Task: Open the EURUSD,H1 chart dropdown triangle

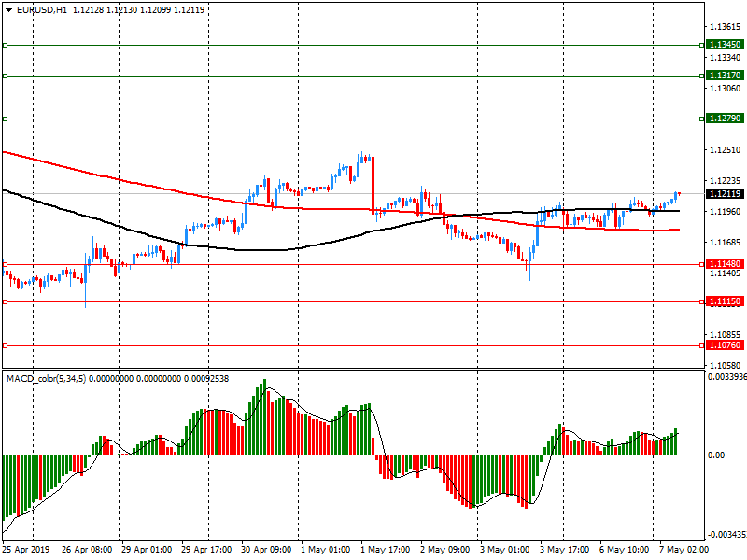Action: [x=8, y=10]
